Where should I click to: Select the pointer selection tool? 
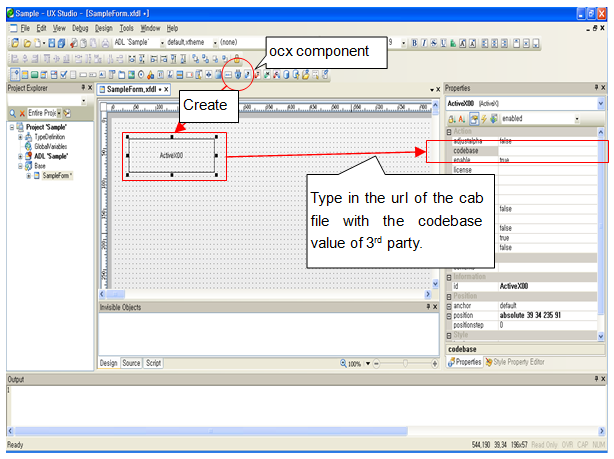click(15, 74)
